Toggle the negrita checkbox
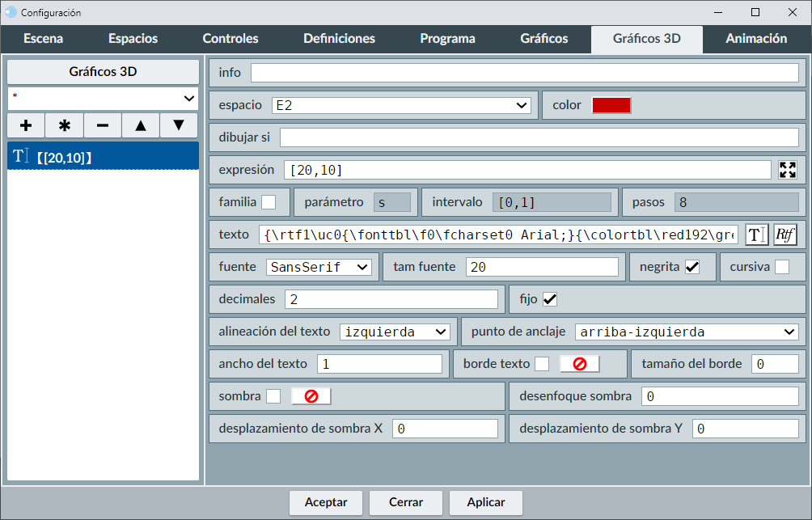Viewport: 812px width, 520px height. point(691,267)
